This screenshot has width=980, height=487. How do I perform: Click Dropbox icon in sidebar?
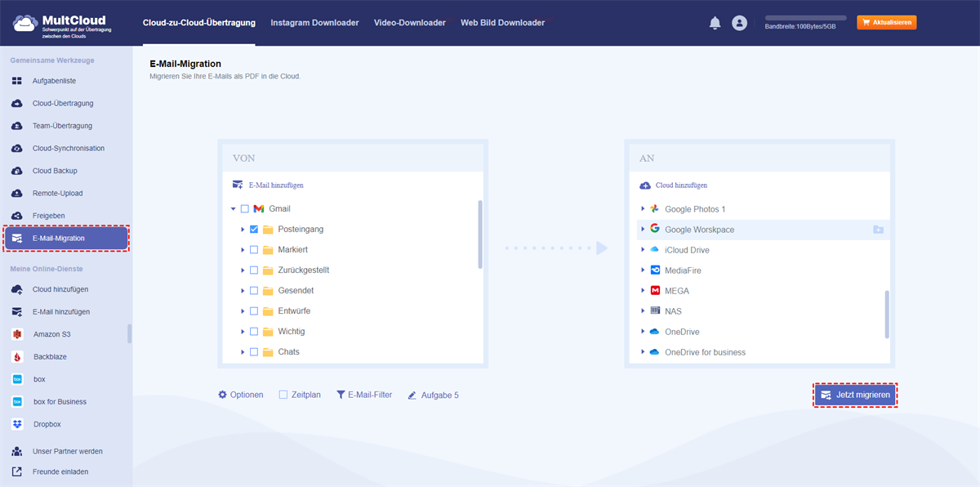point(17,424)
